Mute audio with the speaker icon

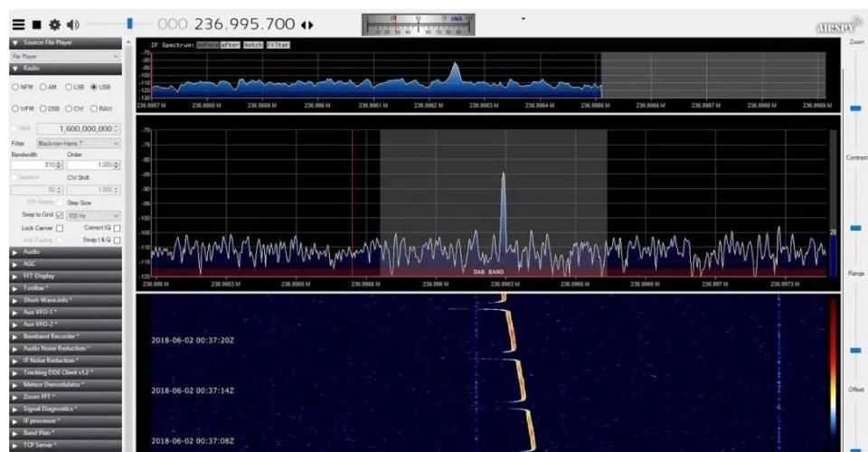[x=72, y=24]
